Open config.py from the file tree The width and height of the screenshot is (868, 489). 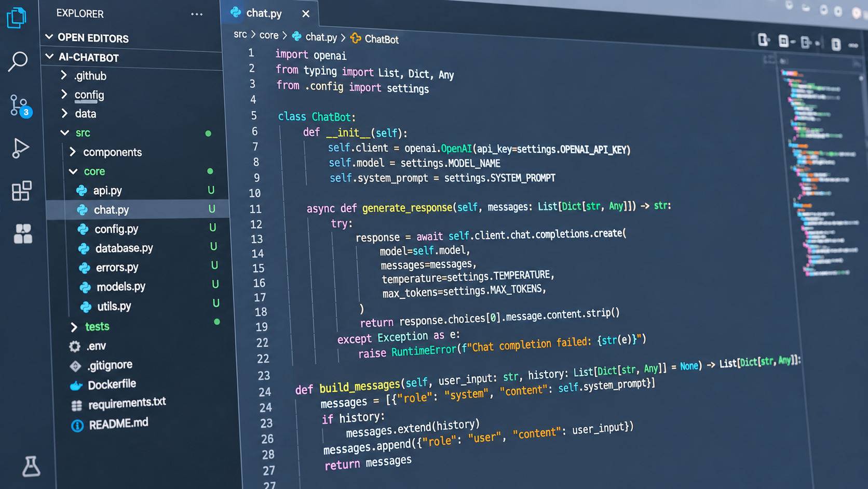click(116, 229)
